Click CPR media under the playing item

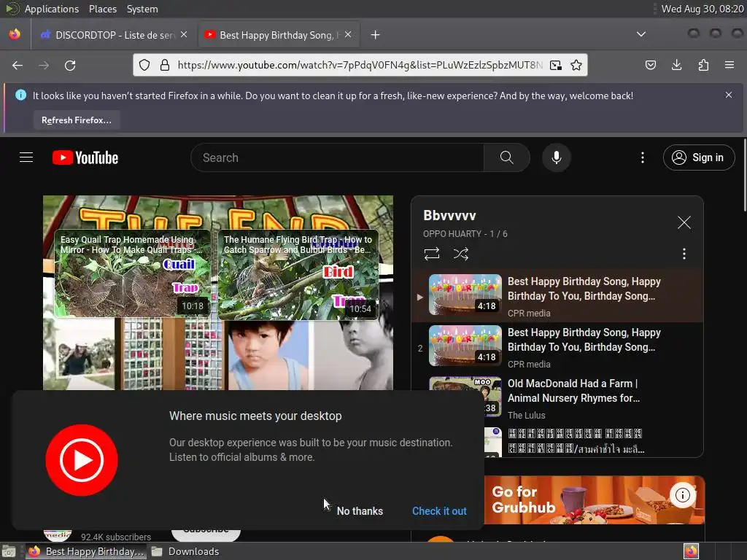pos(529,314)
